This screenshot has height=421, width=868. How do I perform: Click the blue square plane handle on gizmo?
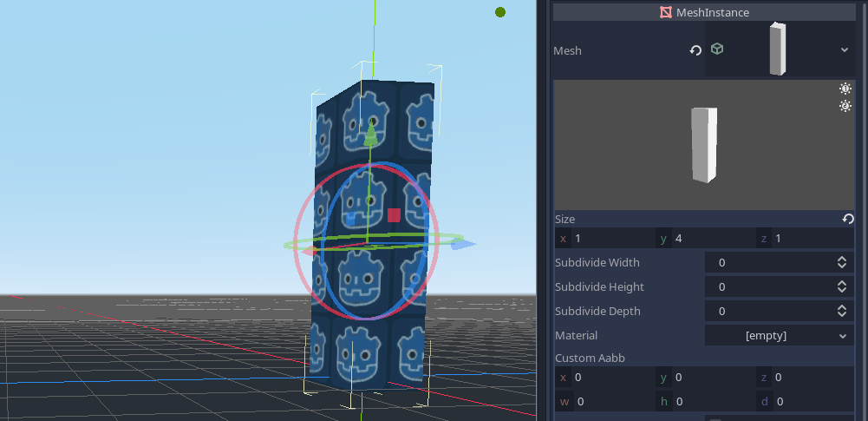pos(350,220)
